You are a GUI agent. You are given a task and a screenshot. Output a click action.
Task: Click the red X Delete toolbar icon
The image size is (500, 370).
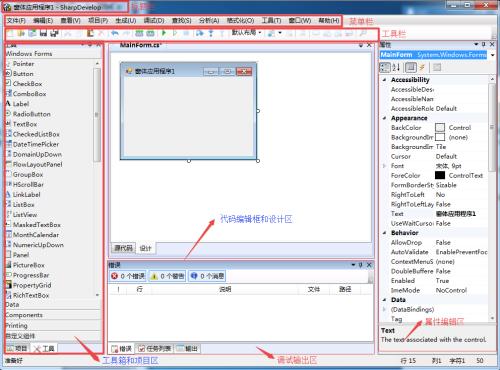point(101,33)
